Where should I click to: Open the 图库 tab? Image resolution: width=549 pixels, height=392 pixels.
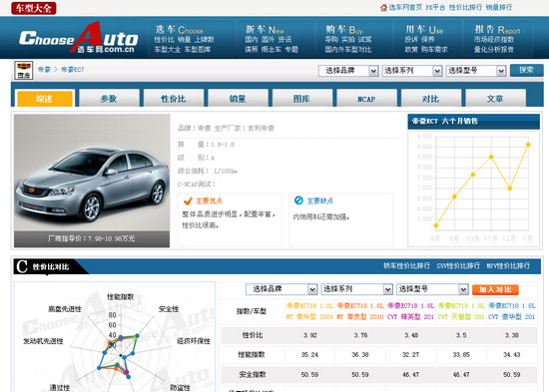point(302,99)
